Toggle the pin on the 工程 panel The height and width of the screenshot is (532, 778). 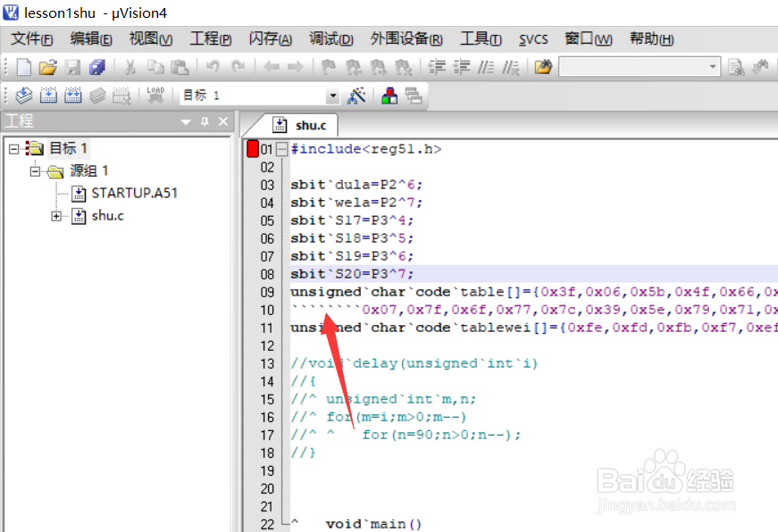point(205,121)
